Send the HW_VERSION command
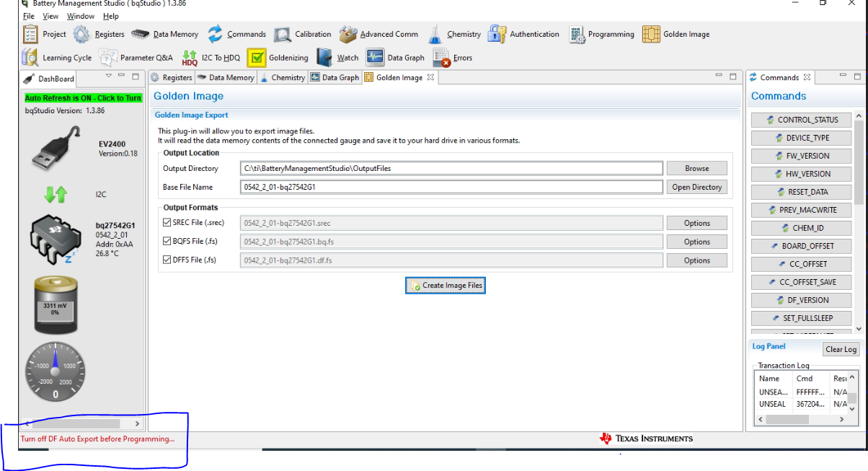This screenshot has width=868, height=471. coord(801,174)
